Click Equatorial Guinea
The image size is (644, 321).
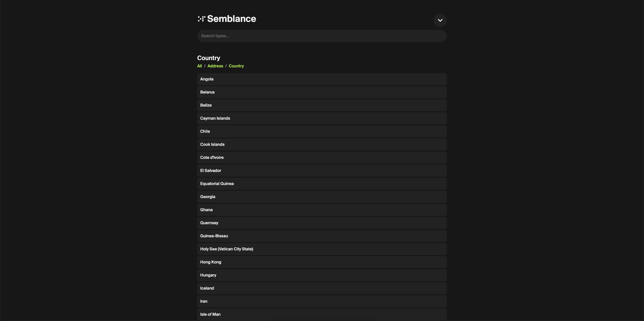point(321,184)
